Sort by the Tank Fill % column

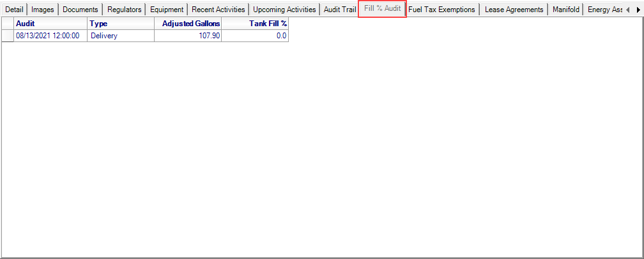(255, 24)
